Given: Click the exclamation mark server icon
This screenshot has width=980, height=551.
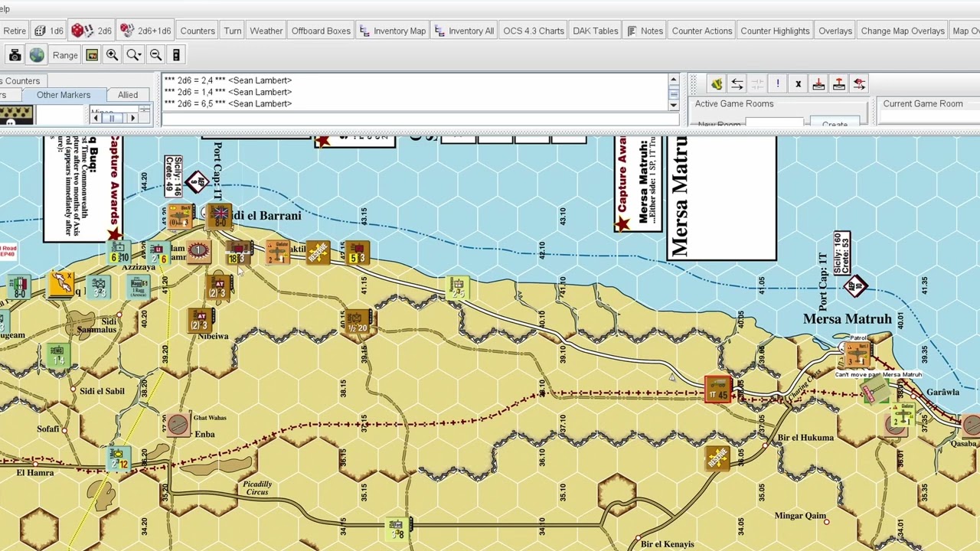Looking at the screenshot, I should pos(777,83).
